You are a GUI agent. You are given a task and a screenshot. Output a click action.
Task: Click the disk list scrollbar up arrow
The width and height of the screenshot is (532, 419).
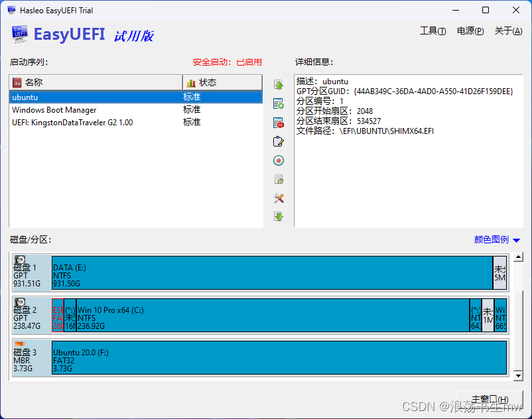518,257
